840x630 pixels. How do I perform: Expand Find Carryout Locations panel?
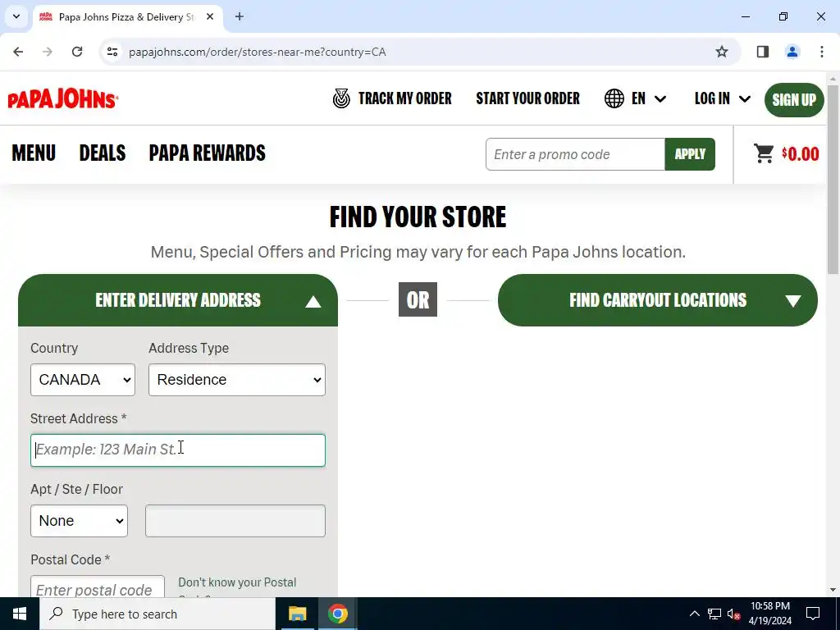pos(658,300)
